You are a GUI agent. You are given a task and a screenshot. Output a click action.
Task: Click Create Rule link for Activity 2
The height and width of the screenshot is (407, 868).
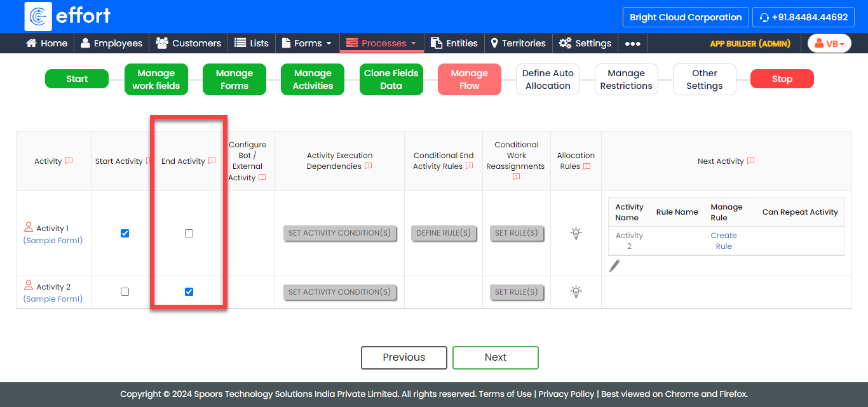(724, 241)
